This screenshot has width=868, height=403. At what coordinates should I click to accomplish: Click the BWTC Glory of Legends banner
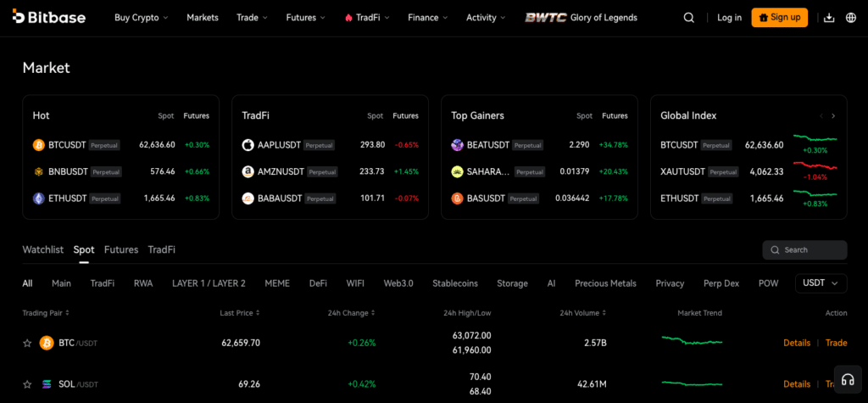pos(581,18)
